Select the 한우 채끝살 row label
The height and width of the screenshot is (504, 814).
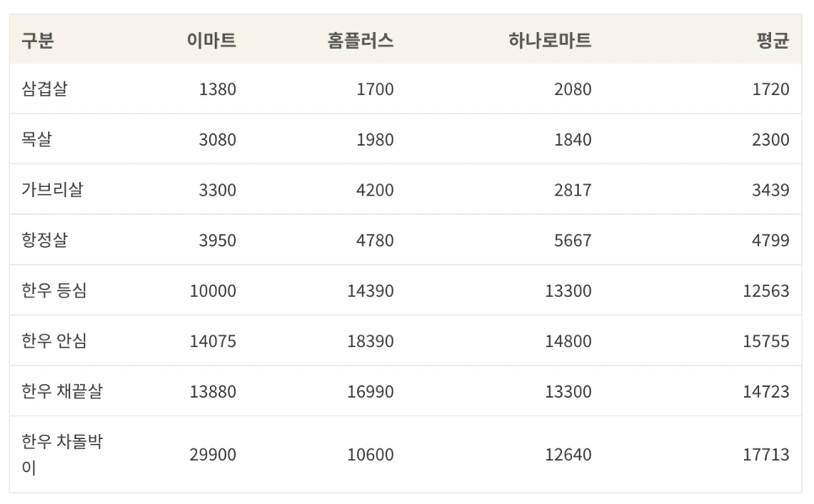tap(62, 391)
